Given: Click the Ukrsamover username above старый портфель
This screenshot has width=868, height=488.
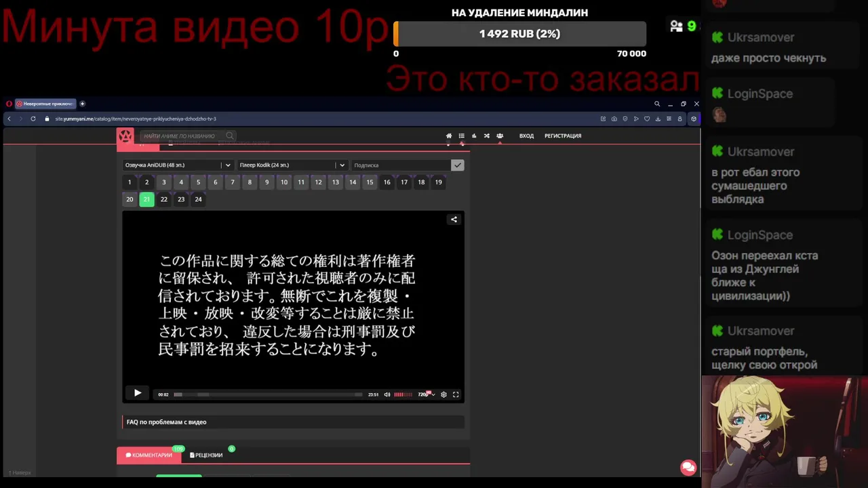Looking at the screenshot, I should [760, 331].
